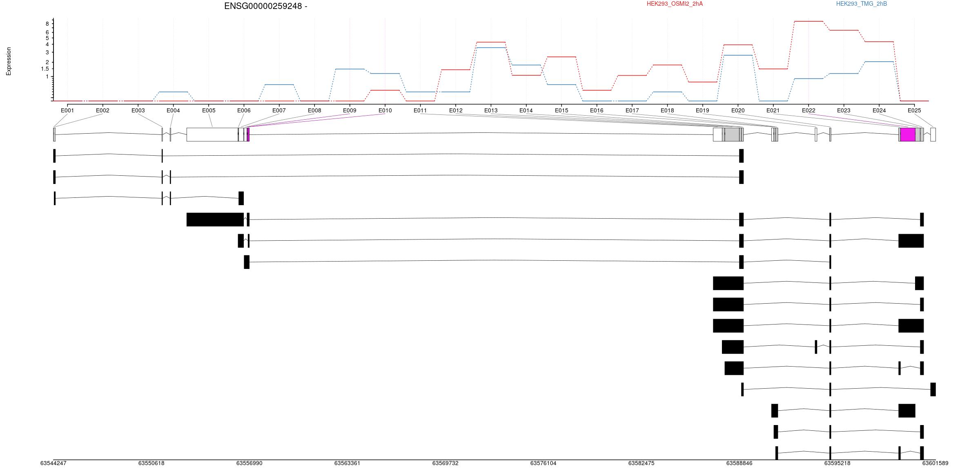
Task: Click exon label E007
Action: click(x=279, y=110)
